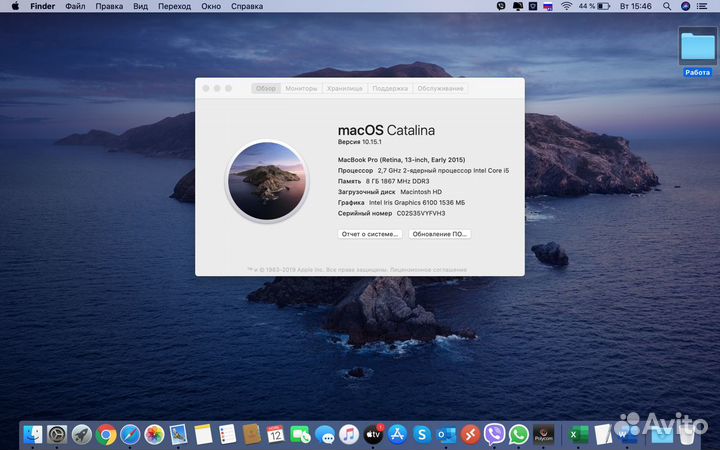Open Spotlight search magnifier
Viewport: 720px width, 450px height.
[667, 6]
